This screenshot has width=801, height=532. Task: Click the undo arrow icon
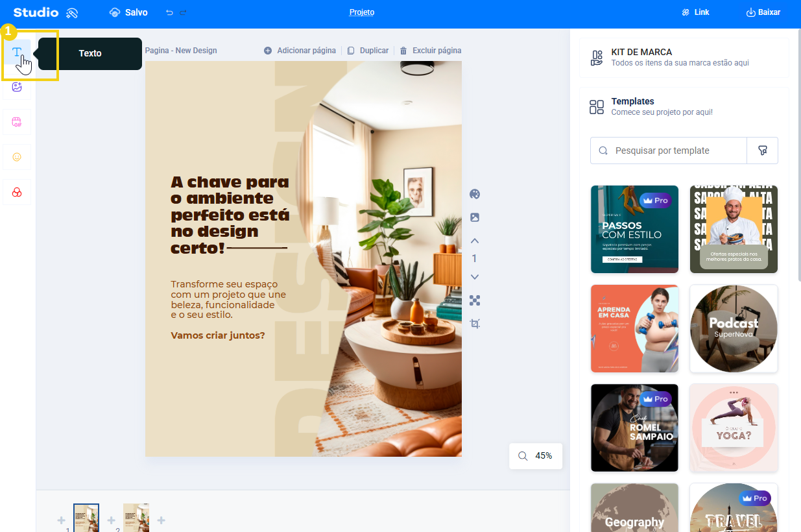click(x=169, y=12)
